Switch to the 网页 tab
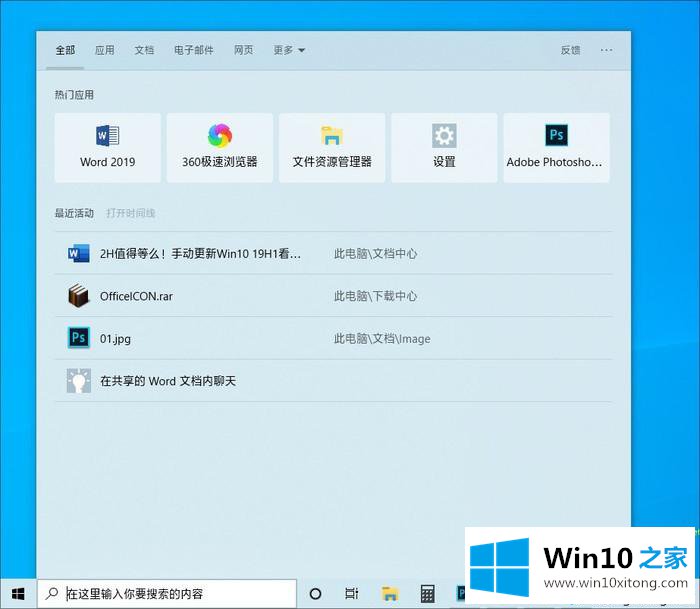Screen dimensions: 700x609 pyautogui.click(x=243, y=50)
